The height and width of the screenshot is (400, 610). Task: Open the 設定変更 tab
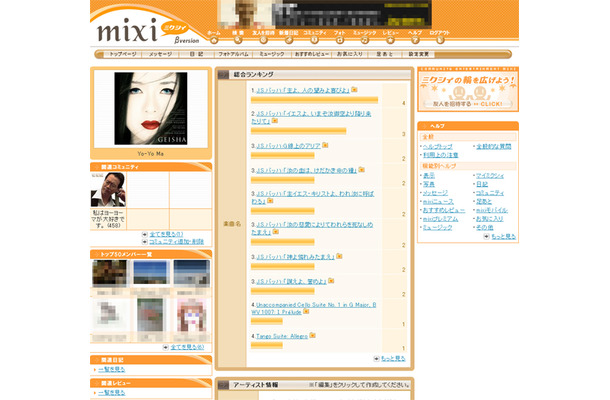(x=419, y=54)
